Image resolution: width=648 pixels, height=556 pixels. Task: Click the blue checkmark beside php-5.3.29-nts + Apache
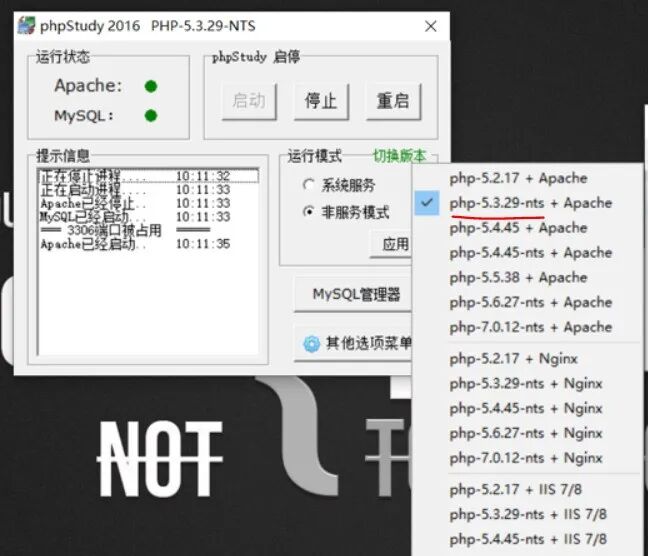[x=427, y=203]
